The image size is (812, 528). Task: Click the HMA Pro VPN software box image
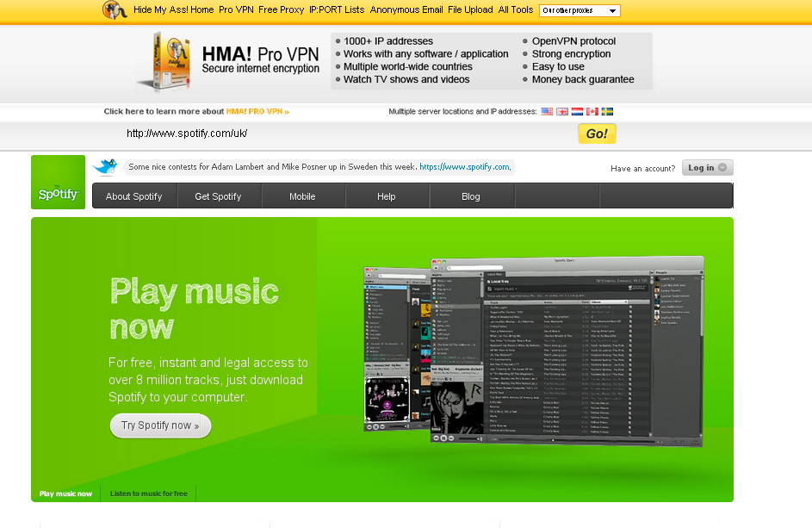(165, 61)
